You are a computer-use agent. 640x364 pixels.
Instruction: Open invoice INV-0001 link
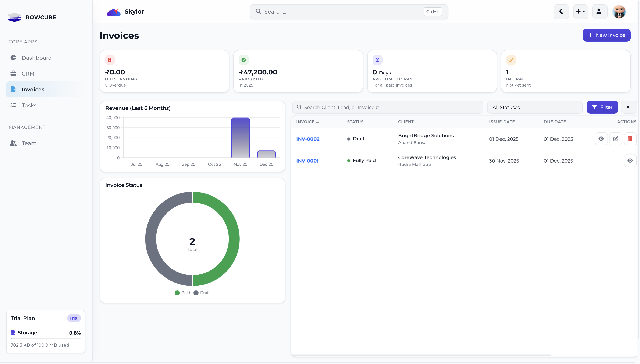(x=307, y=161)
